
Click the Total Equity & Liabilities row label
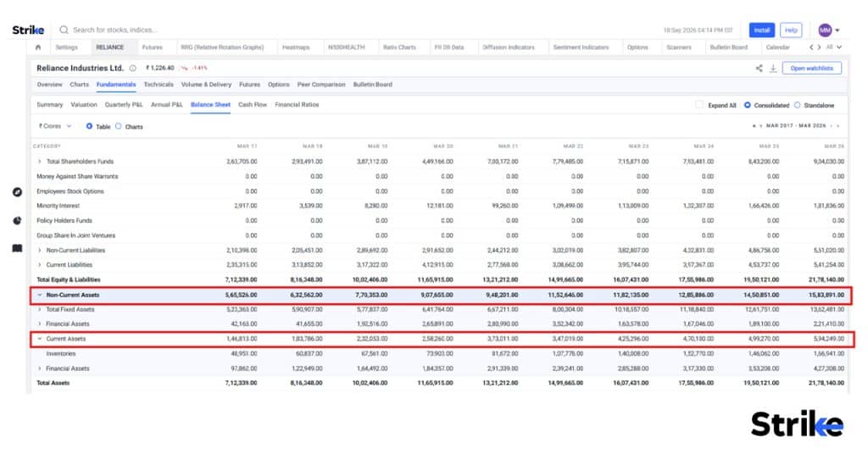point(69,279)
